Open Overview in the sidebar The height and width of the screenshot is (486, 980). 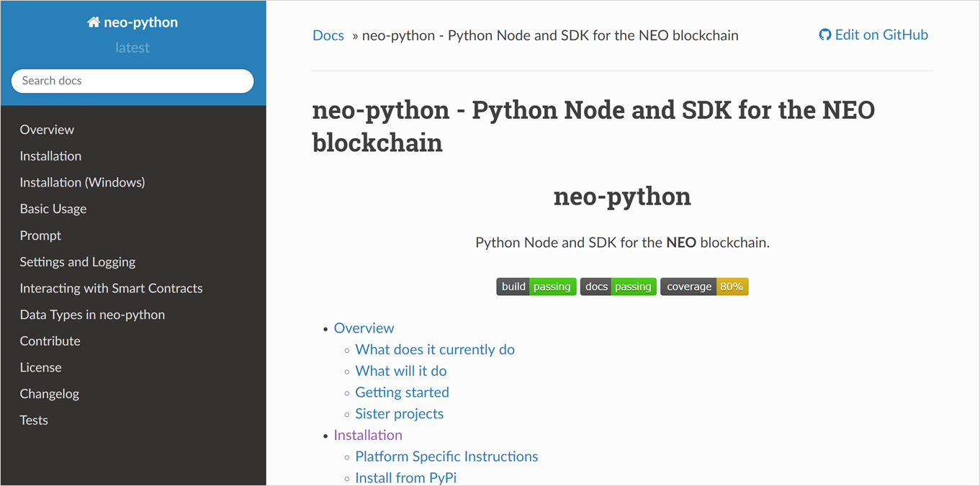[47, 130]
